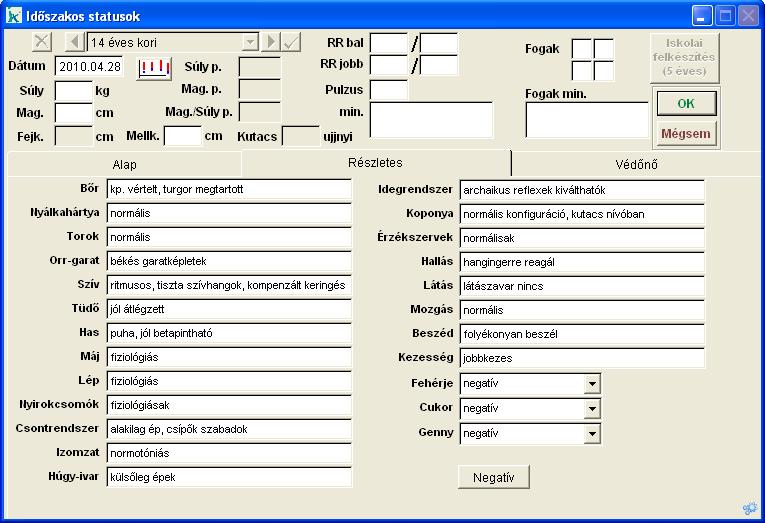Switch to the Védőnő tab

coord(636,164)
